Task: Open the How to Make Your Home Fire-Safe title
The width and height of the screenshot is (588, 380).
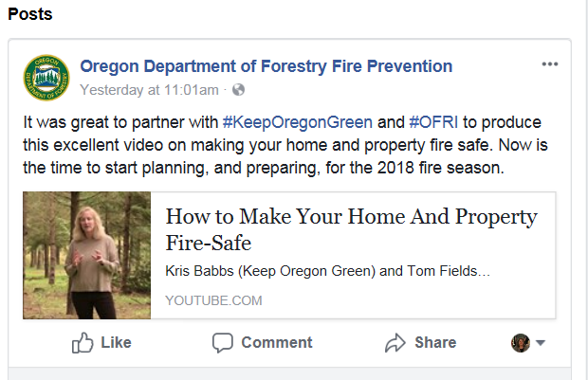Action: [351, 229]
